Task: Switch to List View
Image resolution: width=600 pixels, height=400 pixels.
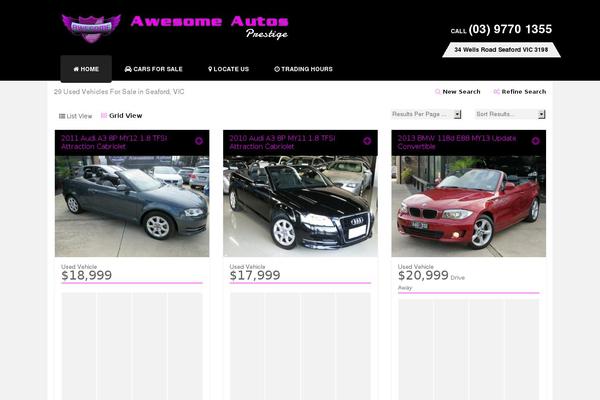Action: pyautogui.click(x=75, y=116)
